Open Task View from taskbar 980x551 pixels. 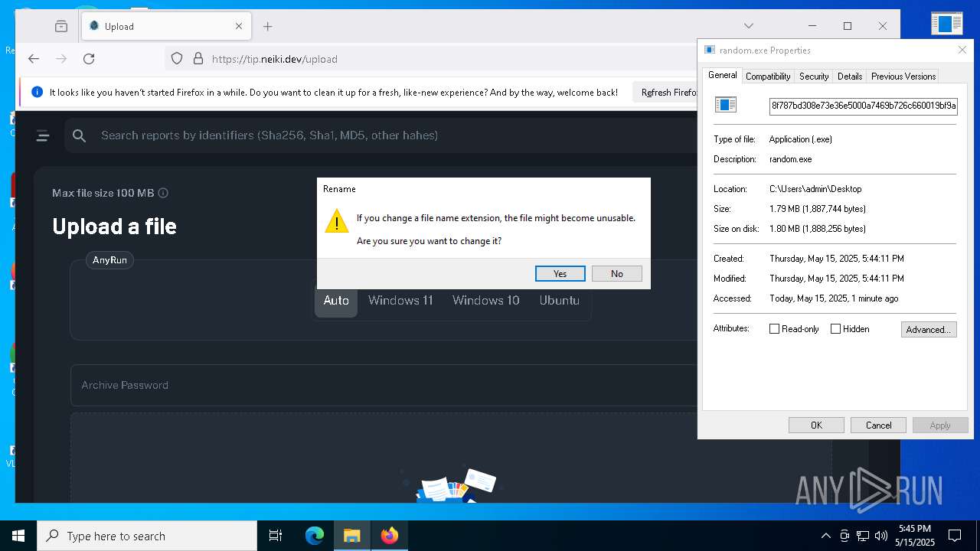276,536
